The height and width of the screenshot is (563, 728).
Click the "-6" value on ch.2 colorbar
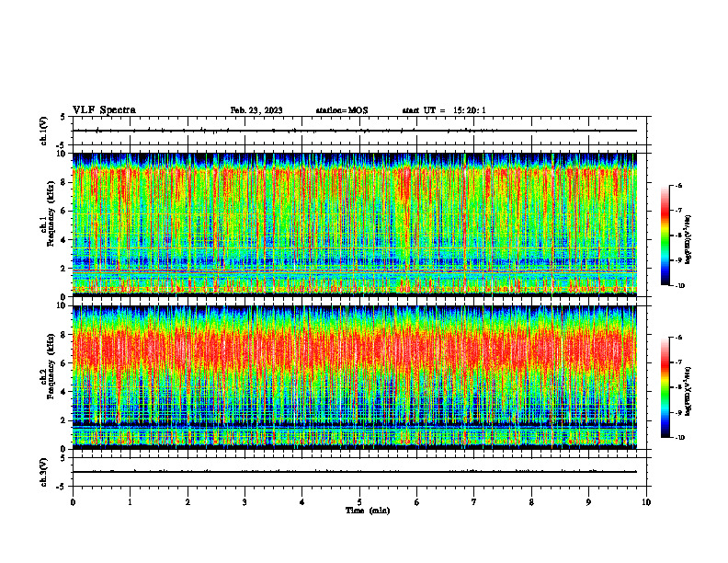pyautogui.click(x=678, y=338)
